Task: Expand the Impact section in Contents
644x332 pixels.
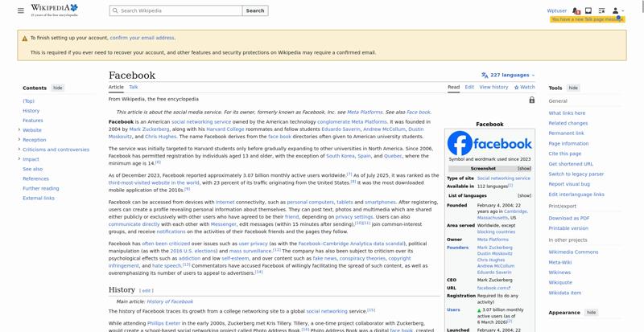Action: 19,159
